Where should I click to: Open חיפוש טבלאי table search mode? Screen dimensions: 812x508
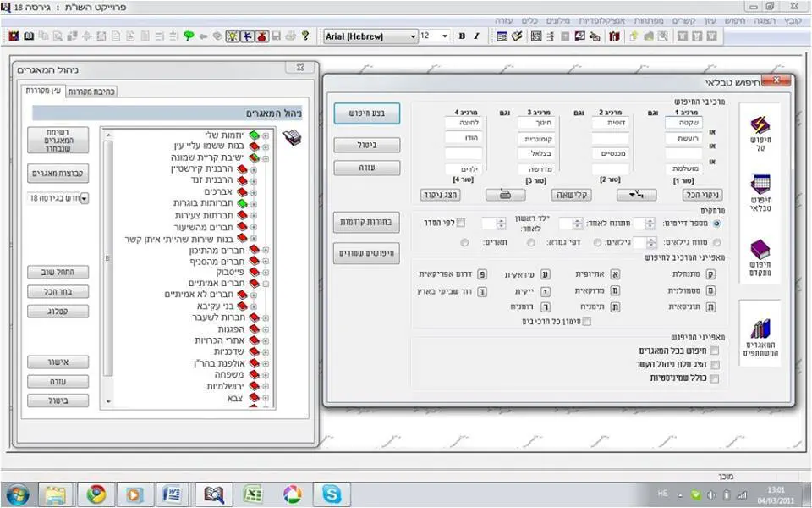click(x=760, y=191)
